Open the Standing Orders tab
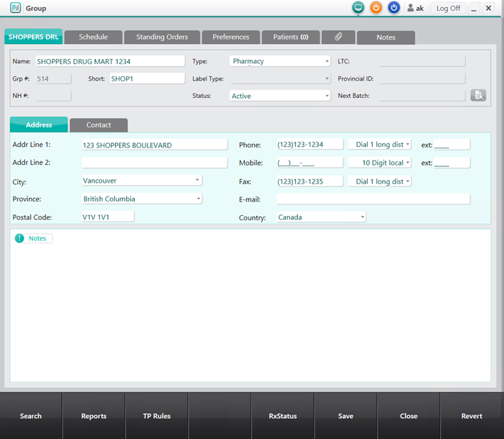The image size is (504, 439). tap(162, 37)
